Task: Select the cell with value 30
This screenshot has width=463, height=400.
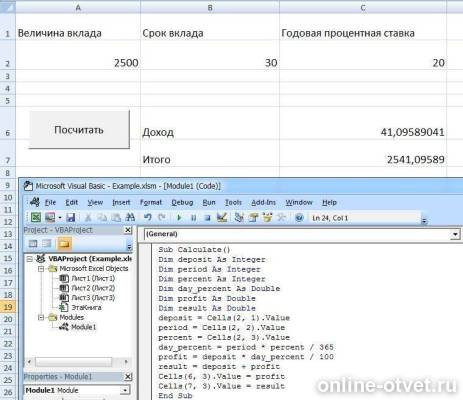Action: tap(210, 55)
